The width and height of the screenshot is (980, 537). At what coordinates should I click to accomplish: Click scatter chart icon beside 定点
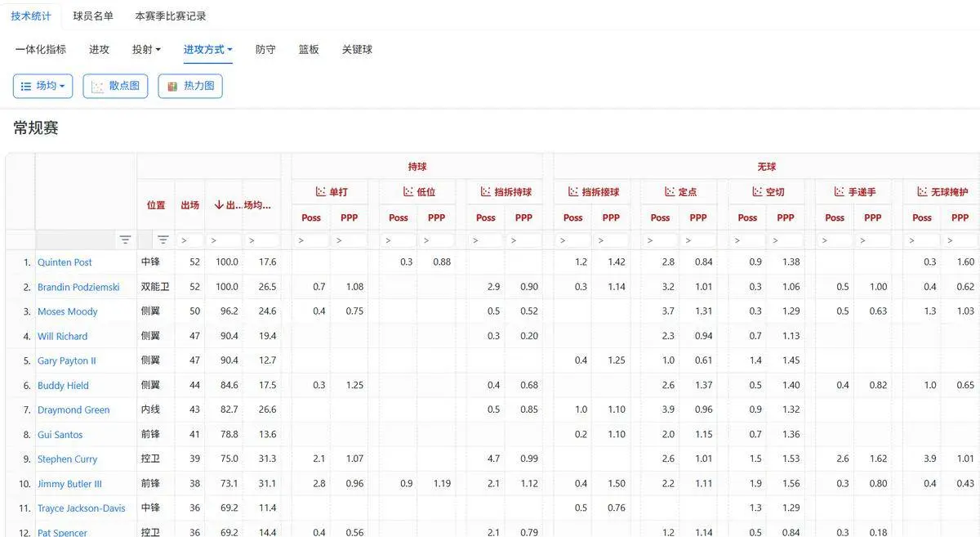tap(670, 192)
